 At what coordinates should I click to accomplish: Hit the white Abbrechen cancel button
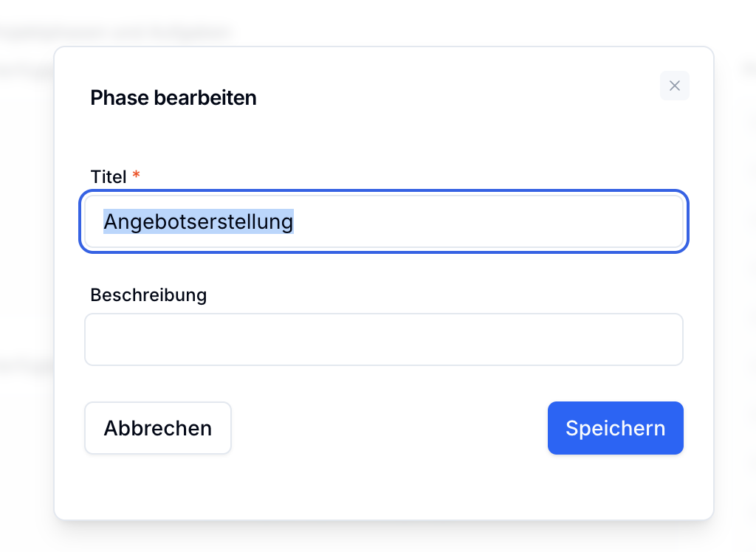coord(158,428)
